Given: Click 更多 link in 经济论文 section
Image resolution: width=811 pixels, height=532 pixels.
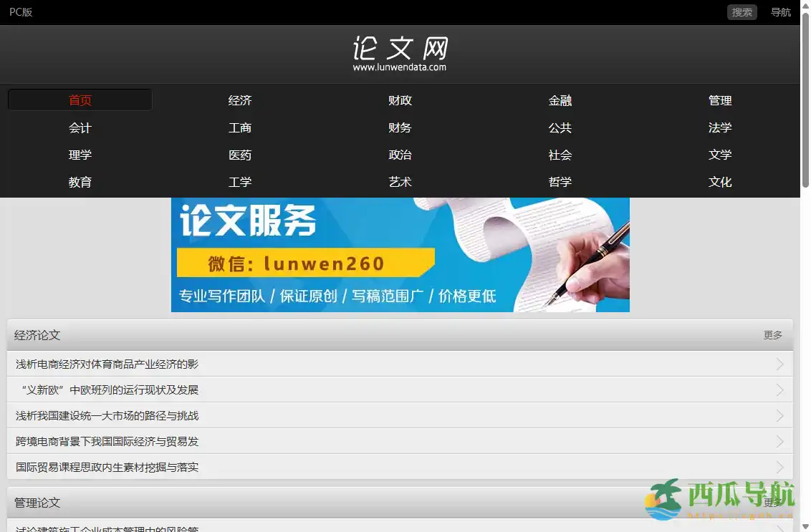Looking at the screenshot, I should (x=772, y=334).
